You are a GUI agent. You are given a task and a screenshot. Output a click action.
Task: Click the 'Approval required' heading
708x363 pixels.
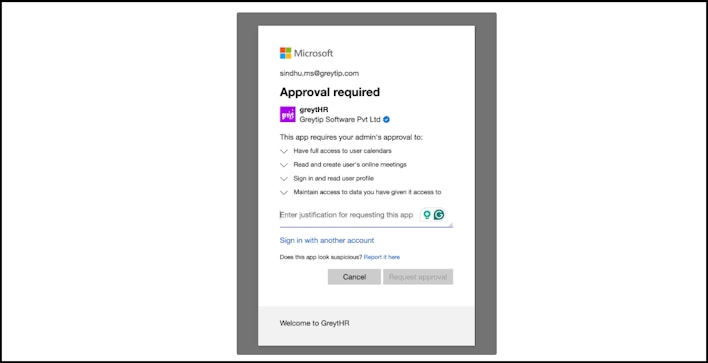330,92
